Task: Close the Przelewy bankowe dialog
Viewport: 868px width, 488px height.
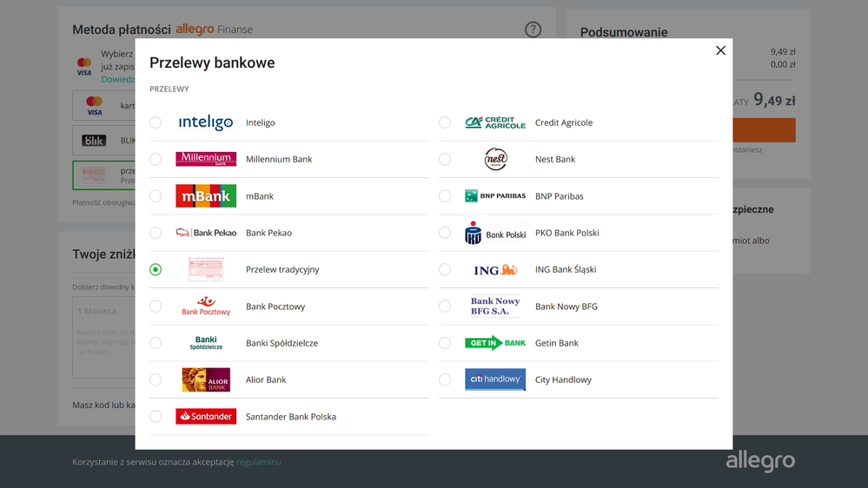Action: pyautogui.click(x=720, y=50)
